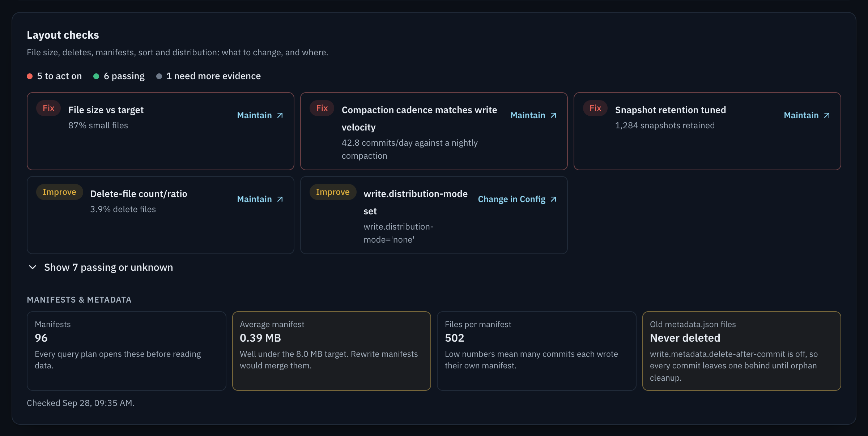
Task: Click the 3.9% delete files text
Action: pos(123,209)
